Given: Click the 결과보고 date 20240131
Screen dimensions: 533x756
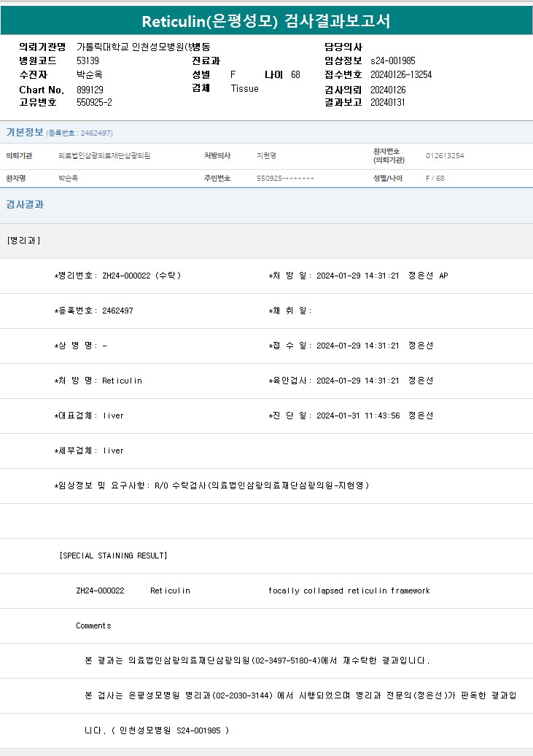Looking at the screenshot, I should (388, 103).
